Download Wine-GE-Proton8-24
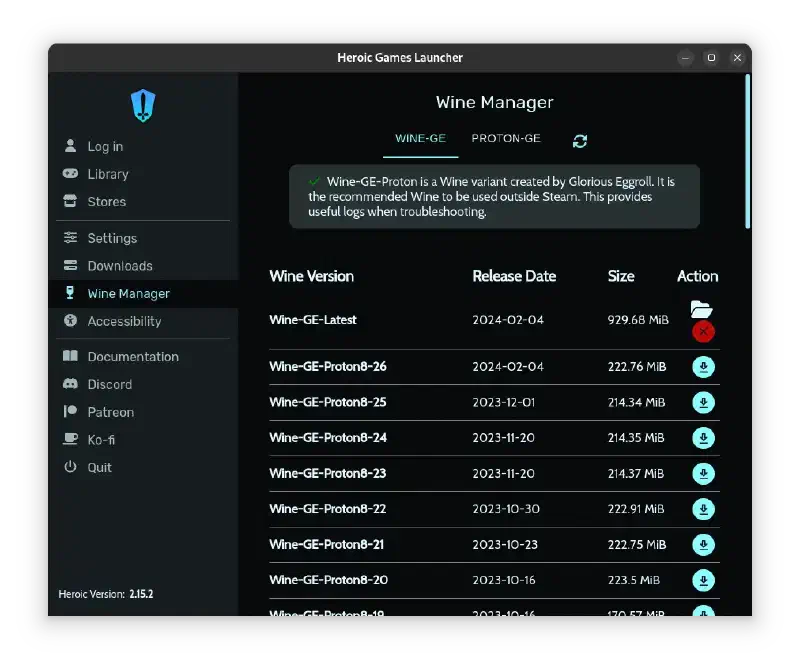Image resolution: width=800 pixels, height=669 pixels. tap(703, 438)
